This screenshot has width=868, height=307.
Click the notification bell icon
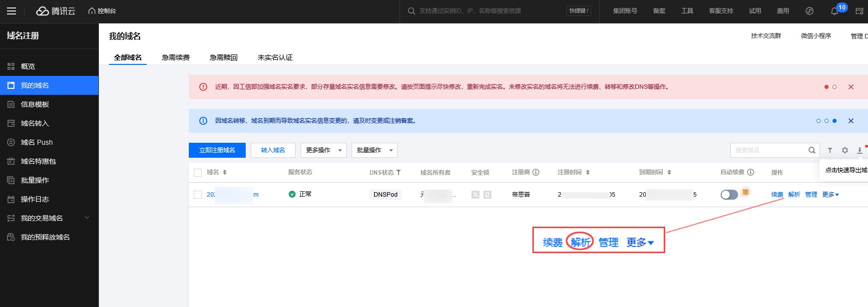point(834,11)
